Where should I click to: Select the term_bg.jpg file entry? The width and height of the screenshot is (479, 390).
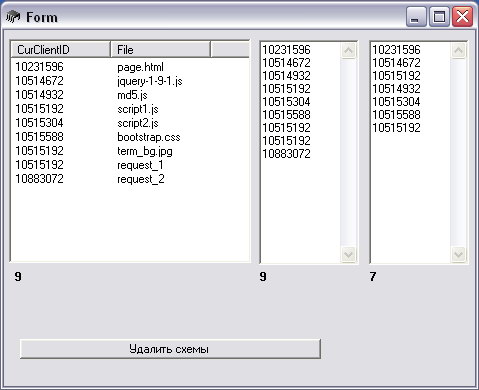click(x=145, y=151)
